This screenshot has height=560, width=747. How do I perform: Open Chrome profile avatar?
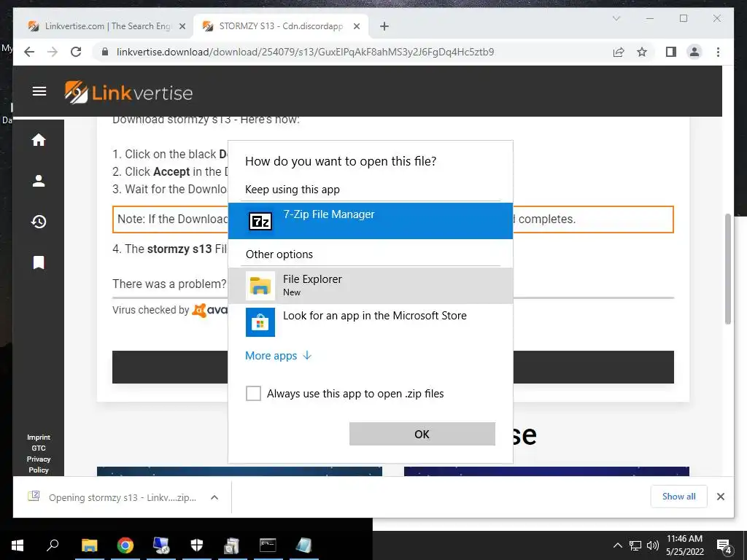tap(694, 52)
